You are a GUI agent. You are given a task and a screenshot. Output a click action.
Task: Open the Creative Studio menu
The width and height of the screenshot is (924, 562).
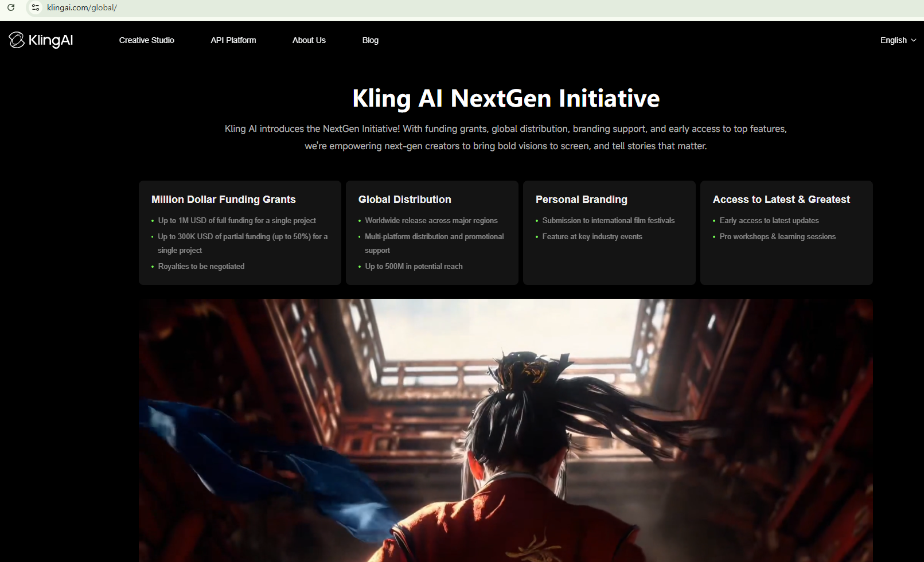tap(147, 40)
